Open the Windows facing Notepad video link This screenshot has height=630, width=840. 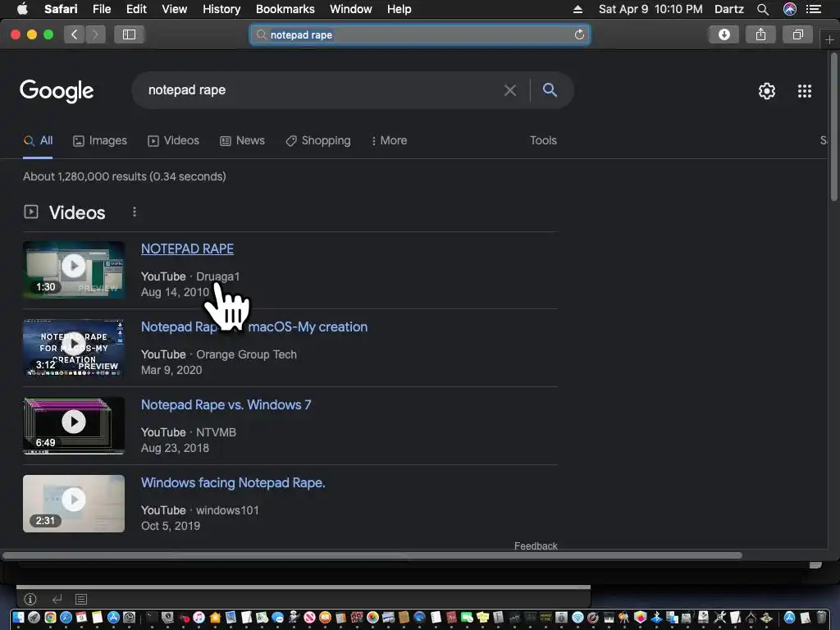233,482
